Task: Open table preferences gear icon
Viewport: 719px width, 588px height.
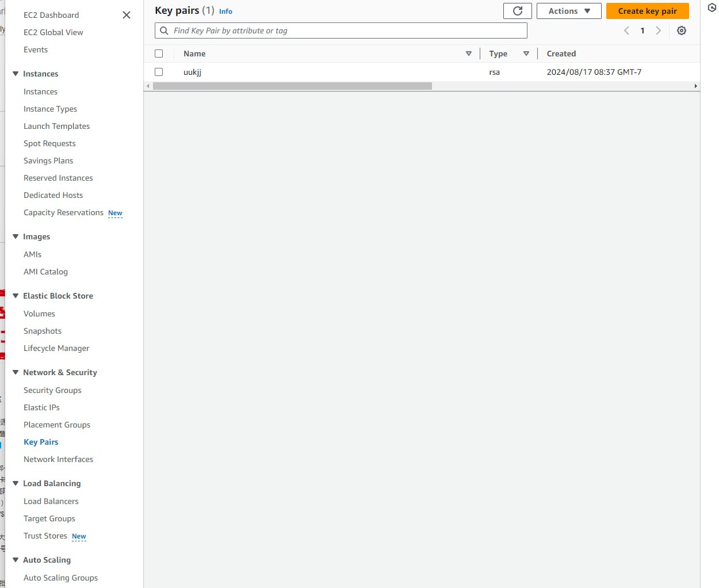Action: point(682,30)
